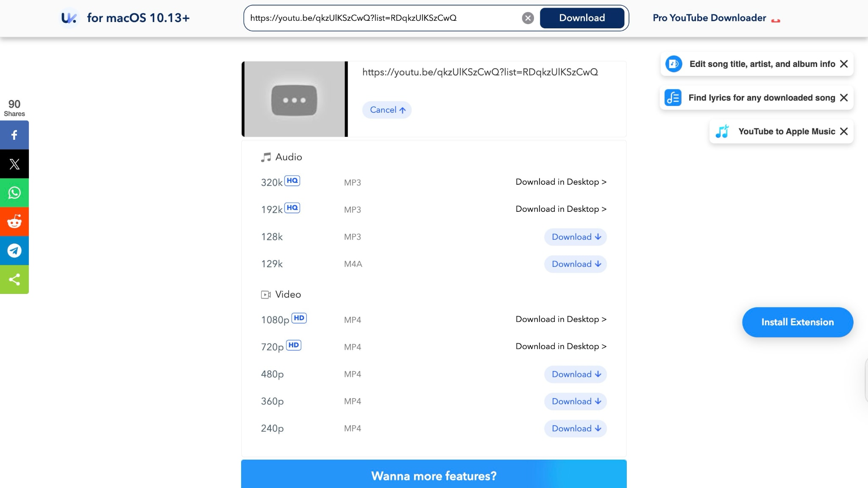Image resolution: width=868 pixels, height=488 pixels.
Task: Click the 'for macOS 10.13+' header text
Action: (x=138, y=18)
